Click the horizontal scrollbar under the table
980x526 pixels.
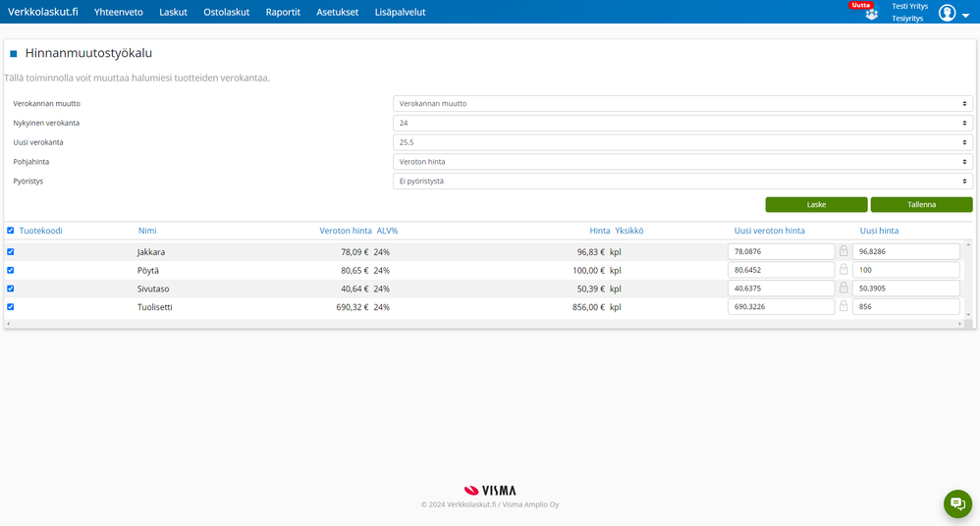tap(484, 324)
